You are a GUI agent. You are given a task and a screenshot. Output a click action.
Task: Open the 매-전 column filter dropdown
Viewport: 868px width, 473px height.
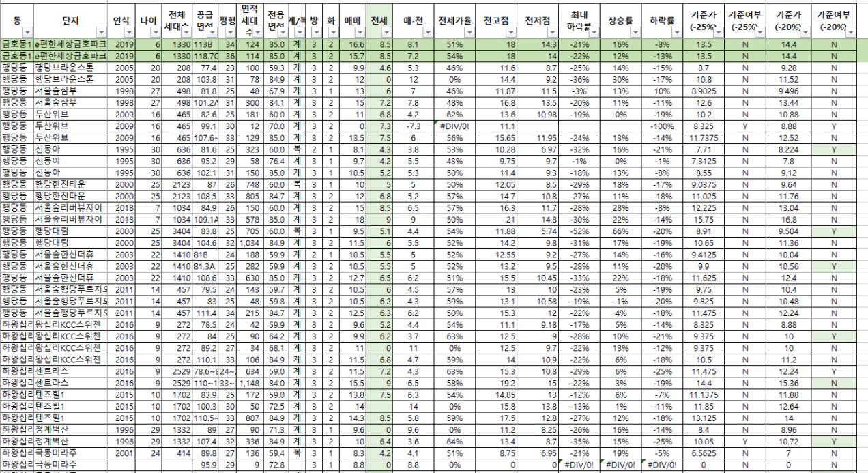pyautogui.click(x=427, y=32)
